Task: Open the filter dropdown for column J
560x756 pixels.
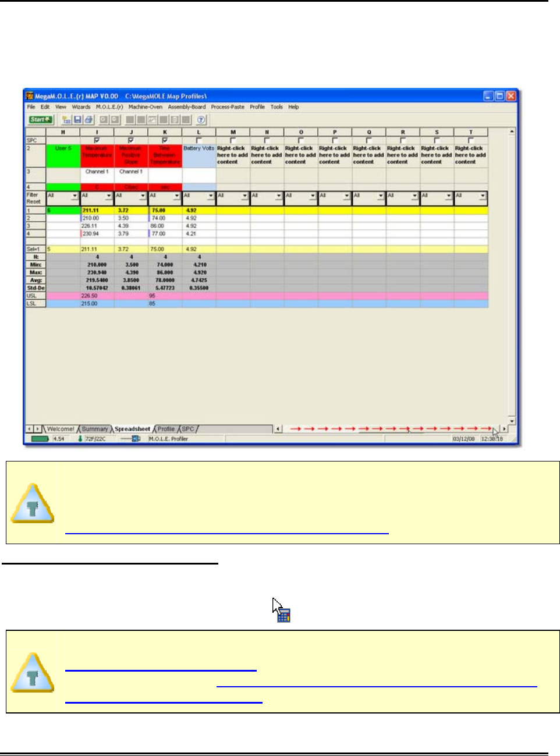Action: [143, 196]
